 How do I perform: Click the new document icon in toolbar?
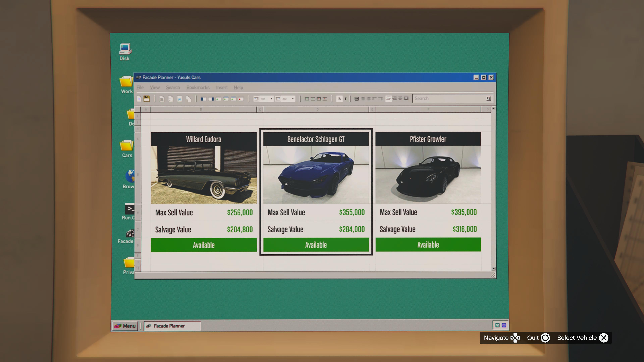[139, 99]
